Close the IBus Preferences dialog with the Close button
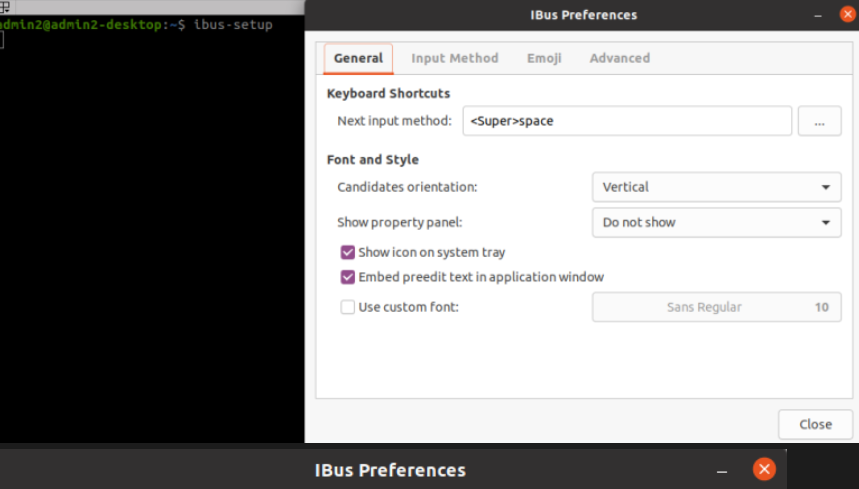859x489 pixels. pyautogui.click(x=815, y=424)
